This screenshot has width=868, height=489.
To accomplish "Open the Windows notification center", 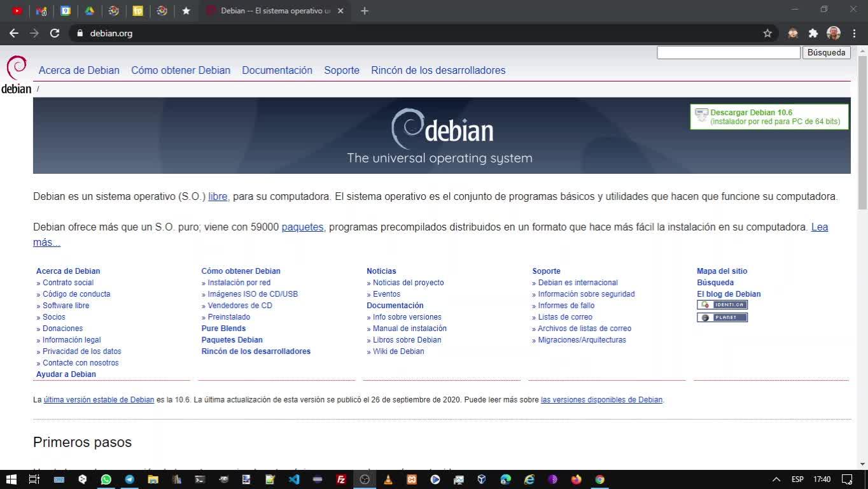I will click(847, 479).
